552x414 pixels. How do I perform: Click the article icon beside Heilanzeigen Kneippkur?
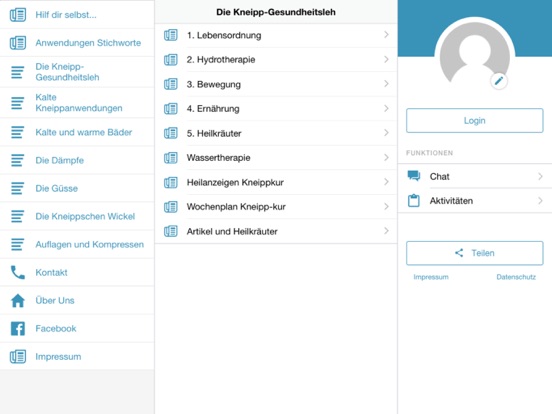pyautogui.click(x=171, y=182)
